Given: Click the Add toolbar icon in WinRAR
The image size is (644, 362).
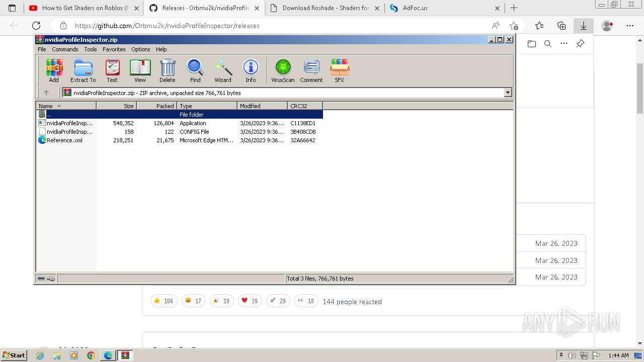Looking at the screenshot, I should [54, 71].
